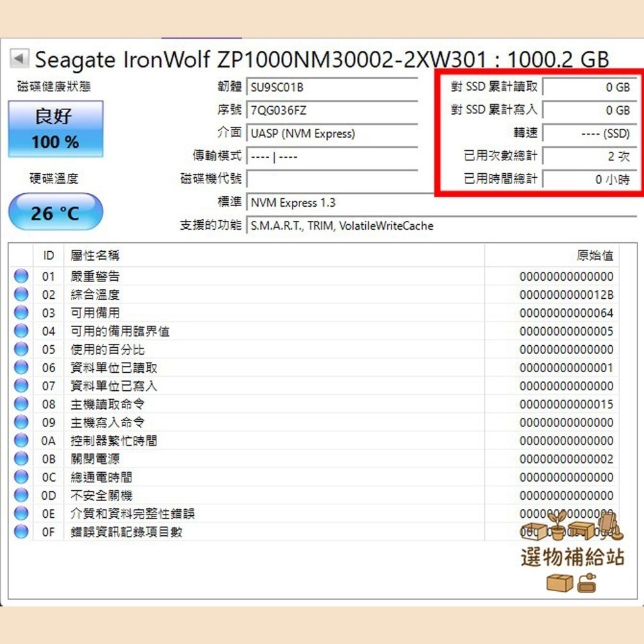Viewport: 644px width, 644px height.
Task: Click the 良好 100 % health status button
Action: [x=56, y=129]
